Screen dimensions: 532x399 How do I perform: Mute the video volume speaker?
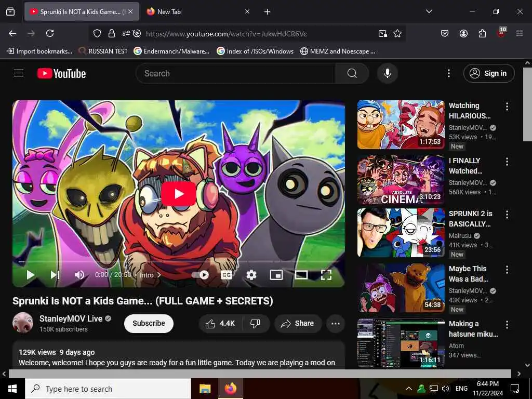click(79, 275)
